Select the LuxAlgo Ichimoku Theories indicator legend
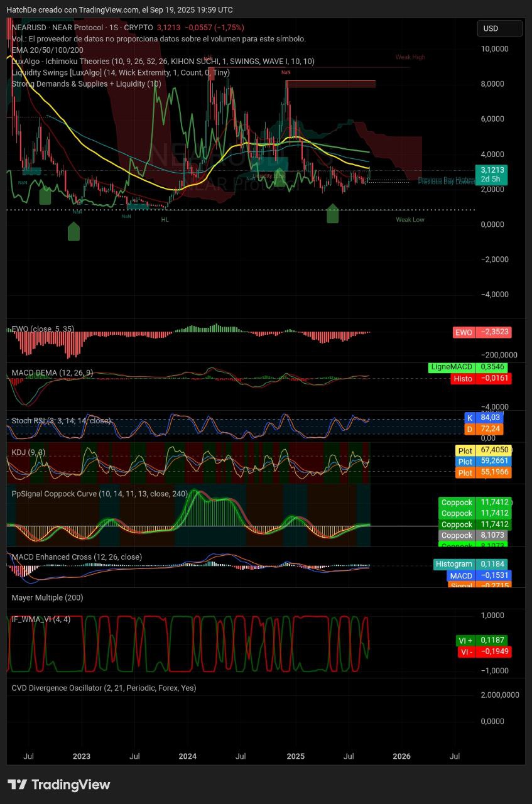Screen dimensions: 532x804 [163, 62]
